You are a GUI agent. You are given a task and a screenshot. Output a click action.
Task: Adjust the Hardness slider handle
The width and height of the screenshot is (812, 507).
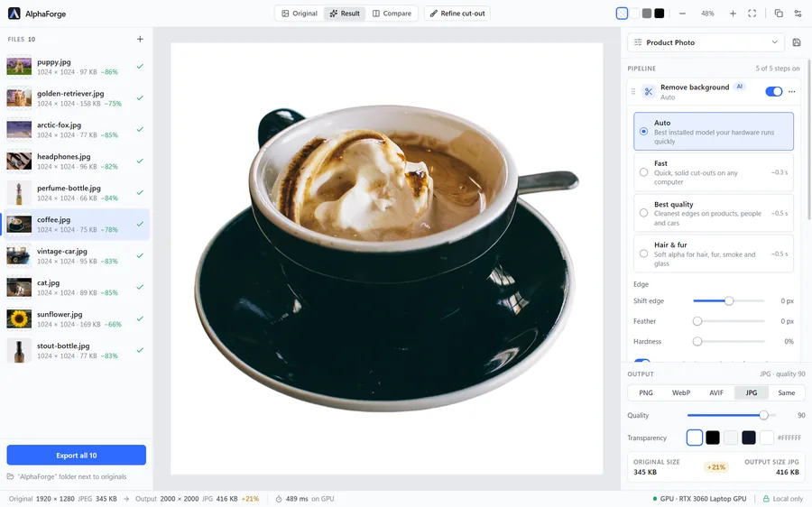[697, 341]
